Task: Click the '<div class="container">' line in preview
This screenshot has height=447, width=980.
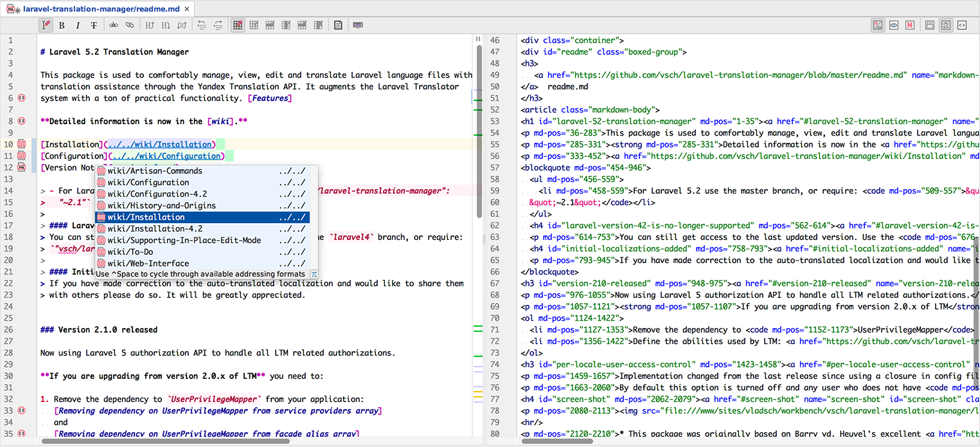Action: (x=572, y=41)
